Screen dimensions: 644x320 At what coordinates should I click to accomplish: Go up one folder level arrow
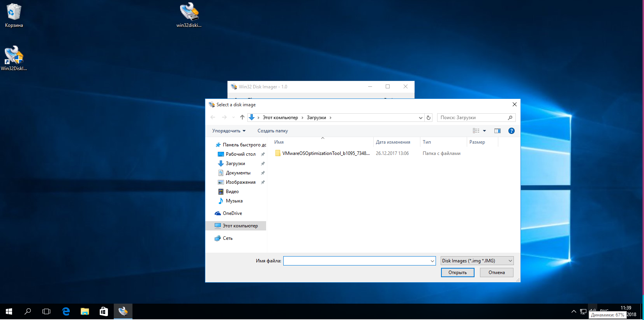[x=242, y=118]
